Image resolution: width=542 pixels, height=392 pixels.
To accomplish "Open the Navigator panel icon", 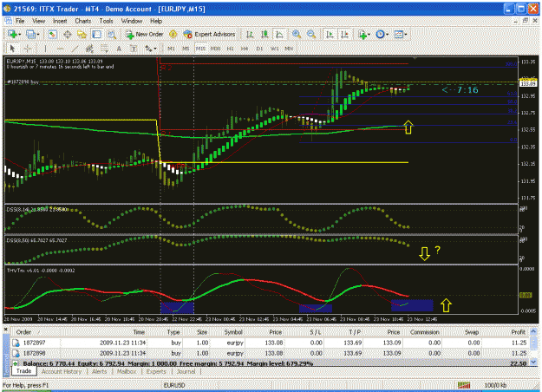I will [x=82, y=34].
